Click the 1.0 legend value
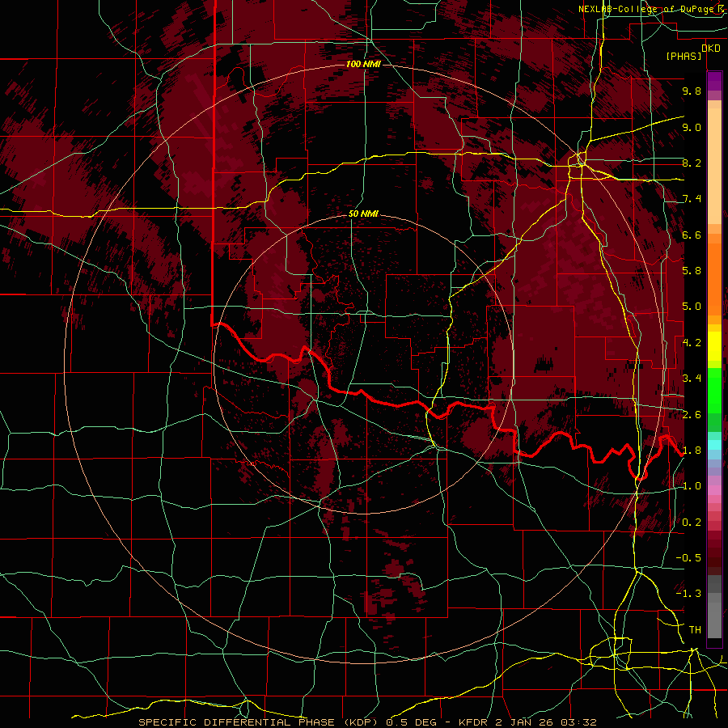Image resolution: width=728 pixels, height=728 pixels. (x=692, y=486)
